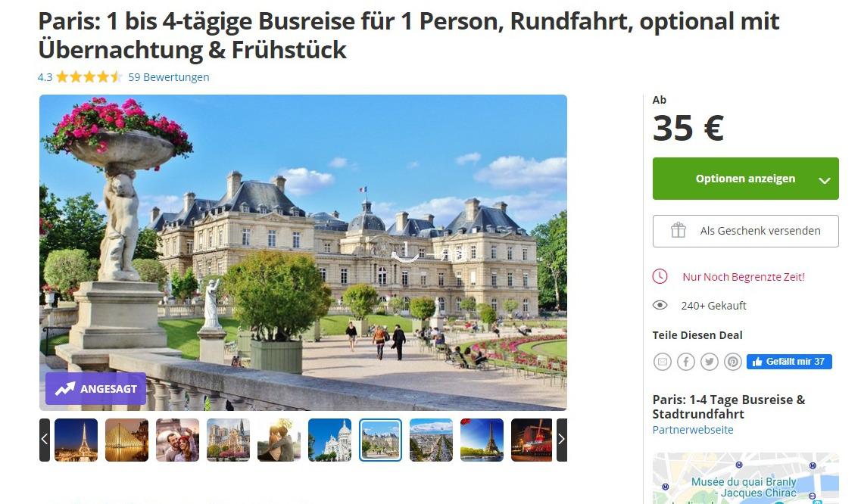Select Louvre pyramid thumbnail
This screenshot has width=861, height=504.
click(x=127, y=440)
